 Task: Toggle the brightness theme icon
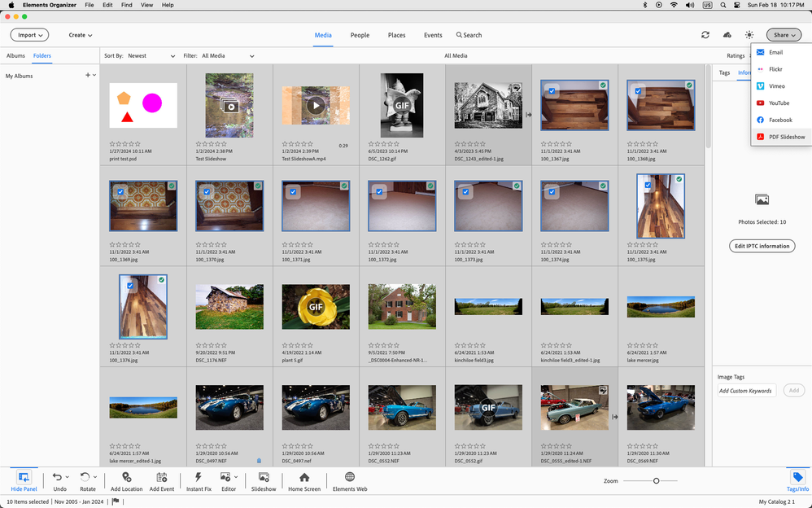[749, 35]
